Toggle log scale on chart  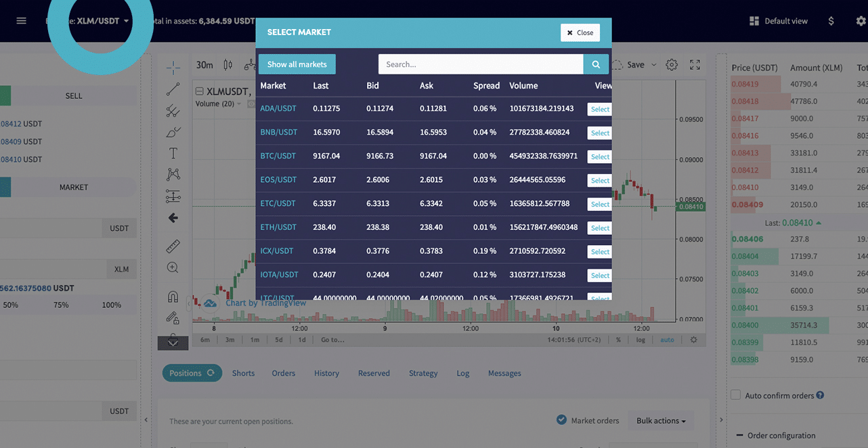click(641, 340)
